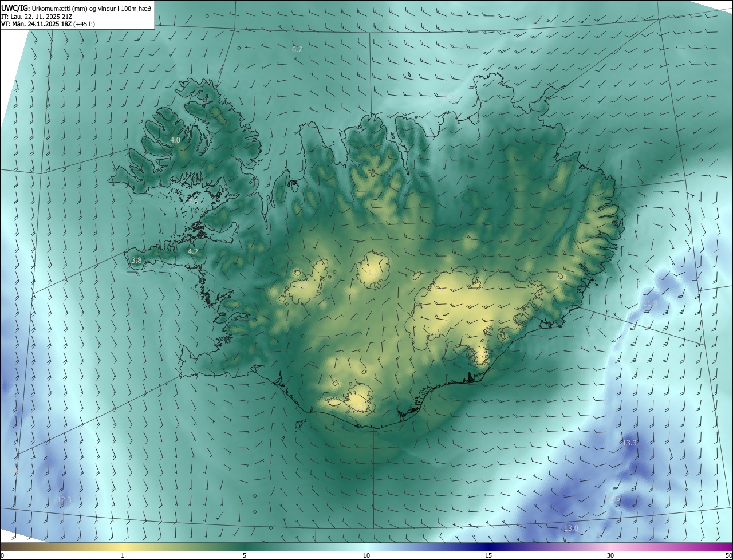Click the 6.7 value label on the map
Screen dimensions: 733x560
click(297, 50)
